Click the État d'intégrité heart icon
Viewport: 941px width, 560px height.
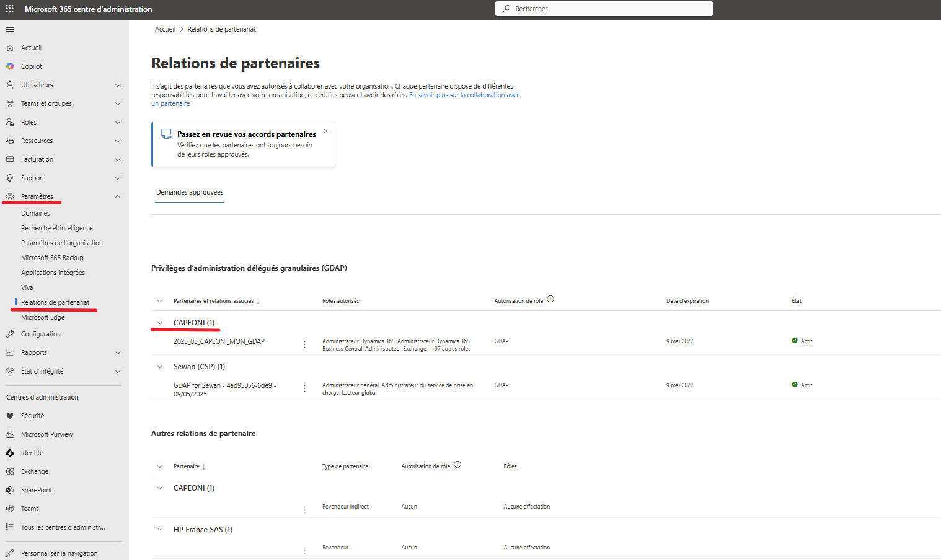pos(10,371)
